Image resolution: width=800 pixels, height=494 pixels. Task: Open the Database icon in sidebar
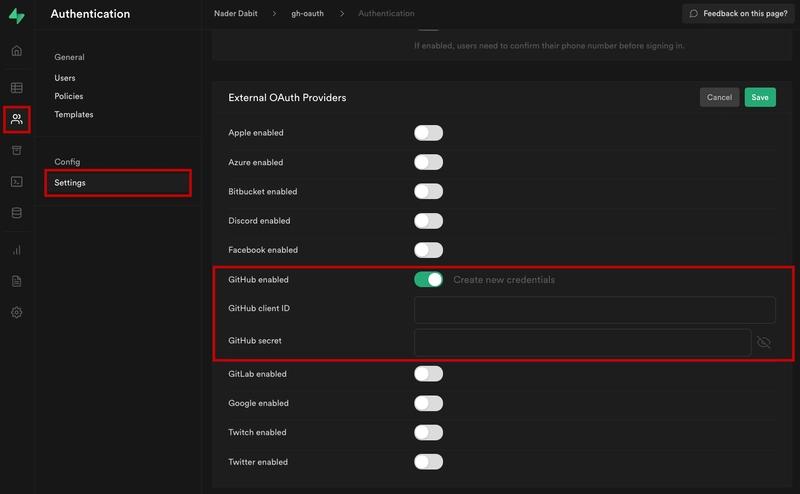pos(17,213)
